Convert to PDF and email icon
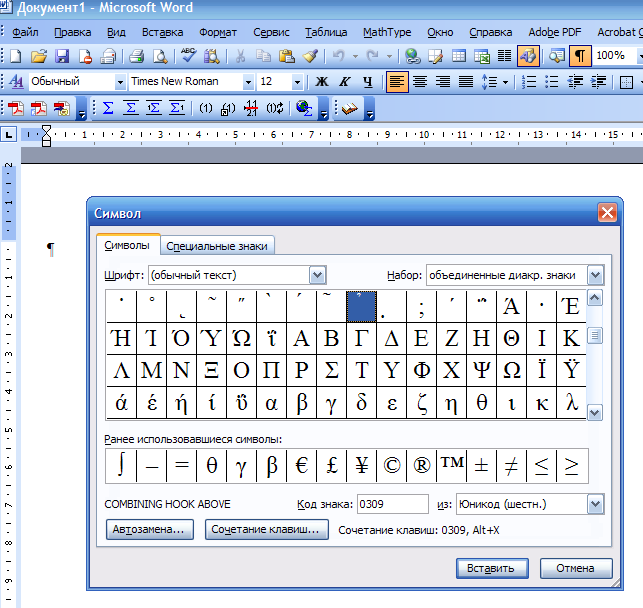 coord(62,109)
